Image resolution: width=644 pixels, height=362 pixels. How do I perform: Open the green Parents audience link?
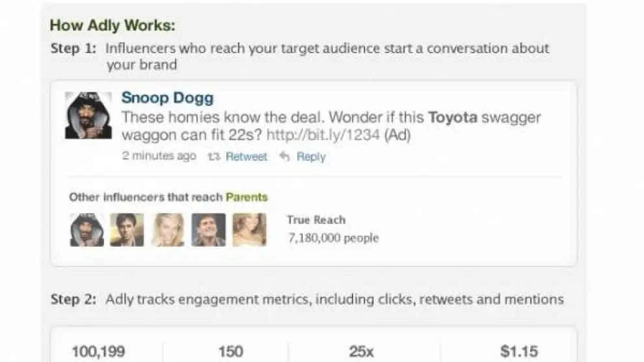click(247, 197)
